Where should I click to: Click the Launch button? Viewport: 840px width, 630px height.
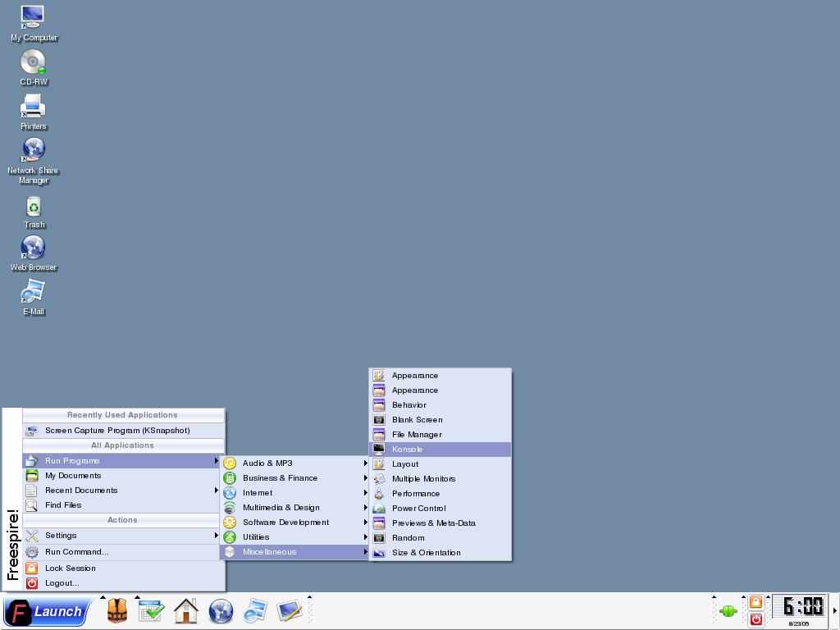point(47,611)
